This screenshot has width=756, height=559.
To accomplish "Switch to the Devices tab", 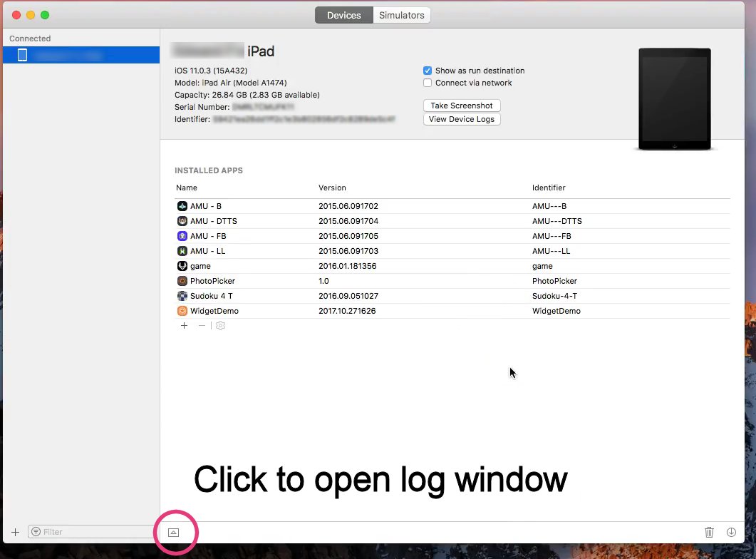I will (x=343, y=15).
